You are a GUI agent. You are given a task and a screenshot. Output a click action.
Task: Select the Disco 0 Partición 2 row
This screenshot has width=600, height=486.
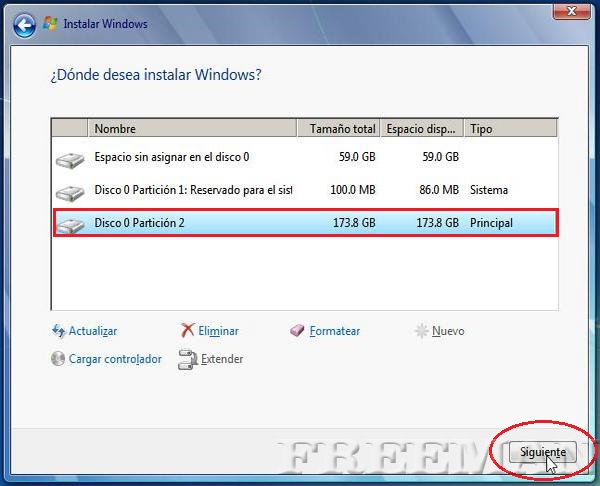pos(305,223)
